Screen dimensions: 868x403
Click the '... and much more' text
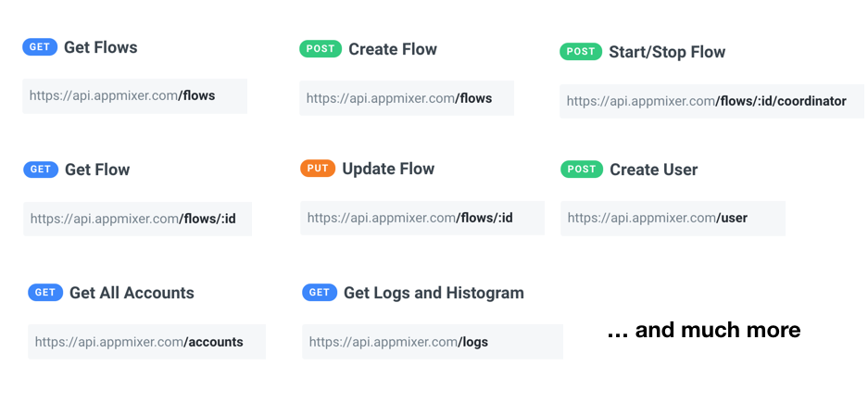(x=704, y=330)
